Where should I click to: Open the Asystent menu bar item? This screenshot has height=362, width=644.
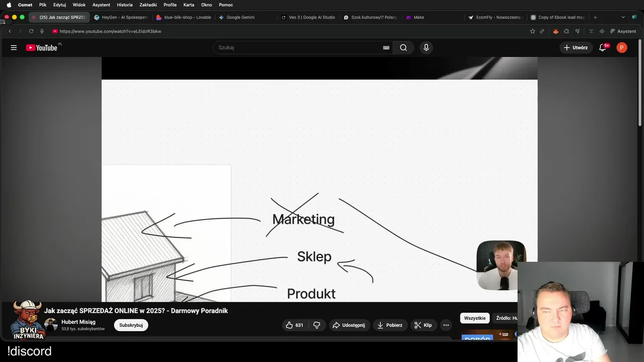[101, 5]
